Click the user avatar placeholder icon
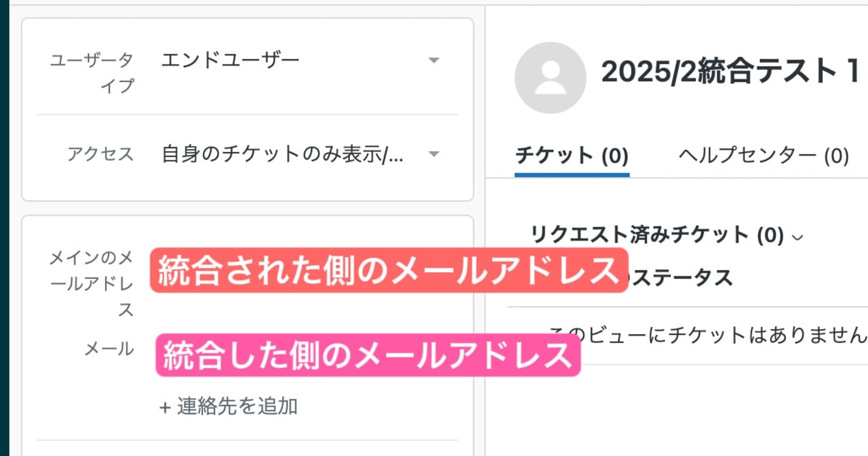868x456 pixels. (x=550, y=78)
